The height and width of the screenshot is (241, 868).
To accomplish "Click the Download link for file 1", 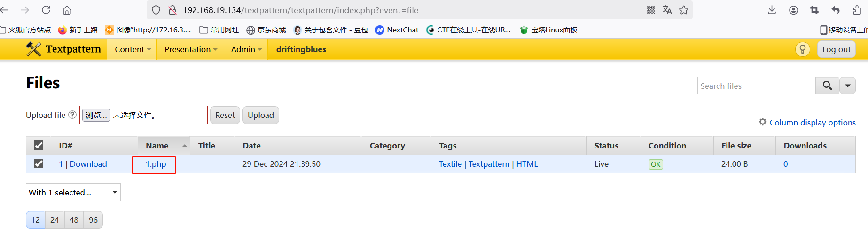I will tap(88, 164).
